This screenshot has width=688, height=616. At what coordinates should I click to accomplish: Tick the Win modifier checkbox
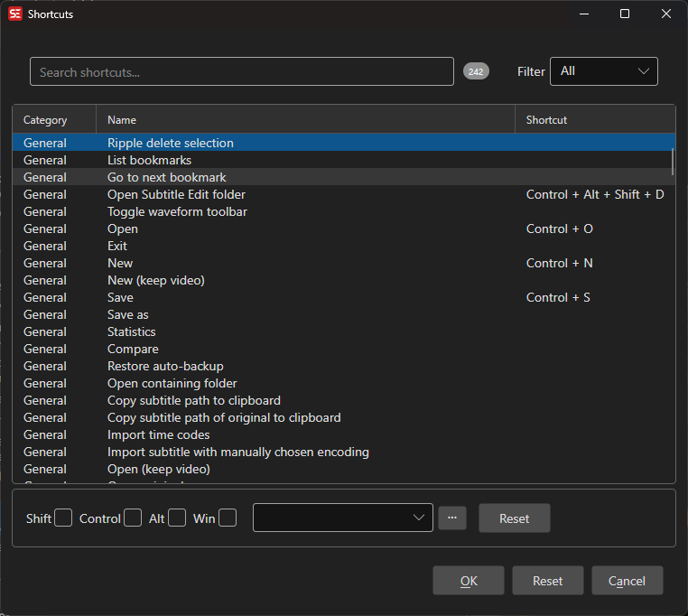point(228,518)
